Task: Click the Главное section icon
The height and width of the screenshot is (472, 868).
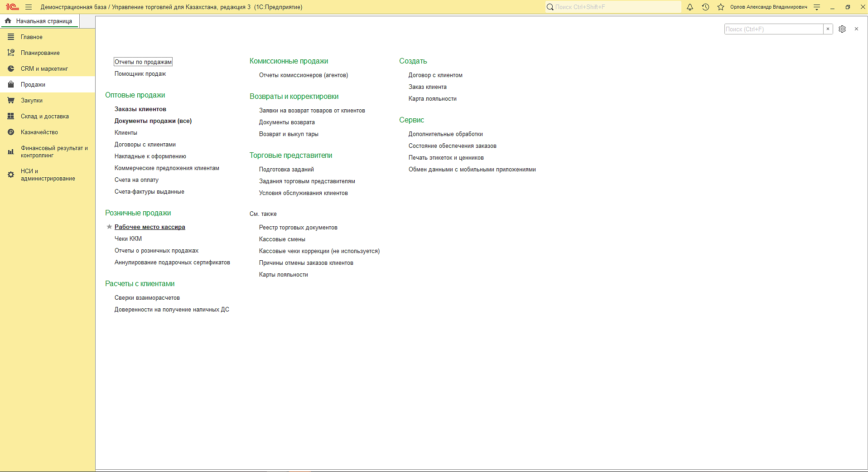Action: [11, 37]
